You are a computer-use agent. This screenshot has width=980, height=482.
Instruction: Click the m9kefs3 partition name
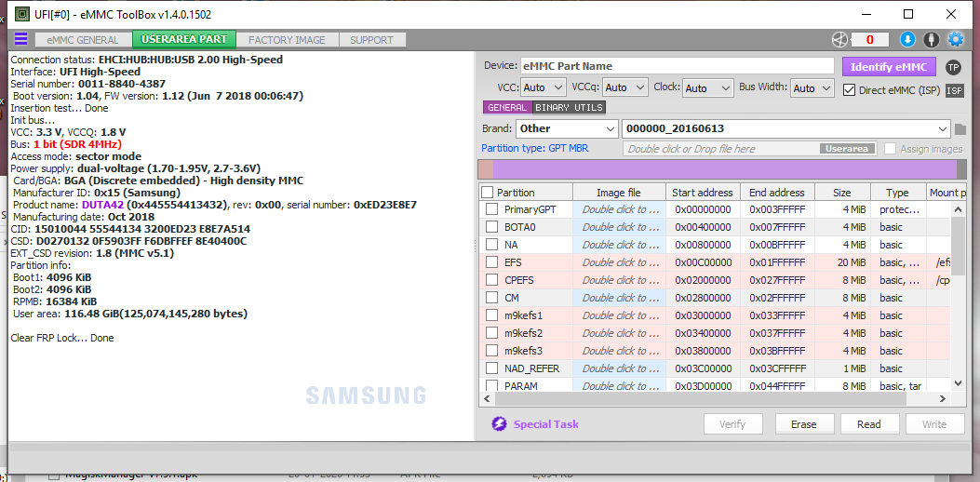point(523,351)
